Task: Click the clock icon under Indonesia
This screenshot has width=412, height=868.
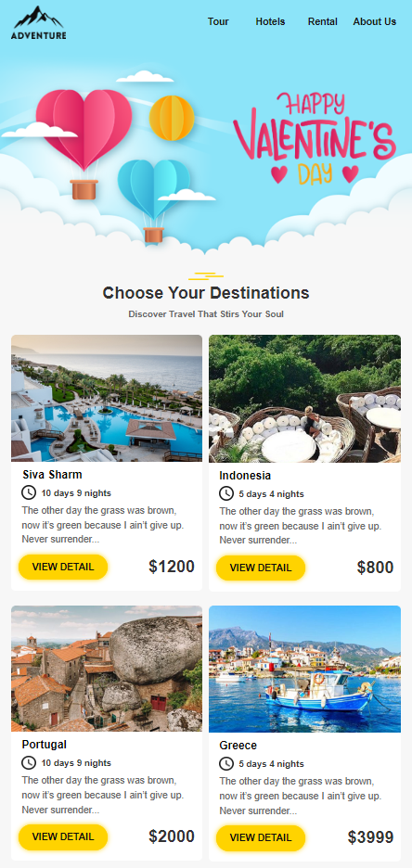Action: click(x=226, y=493)
